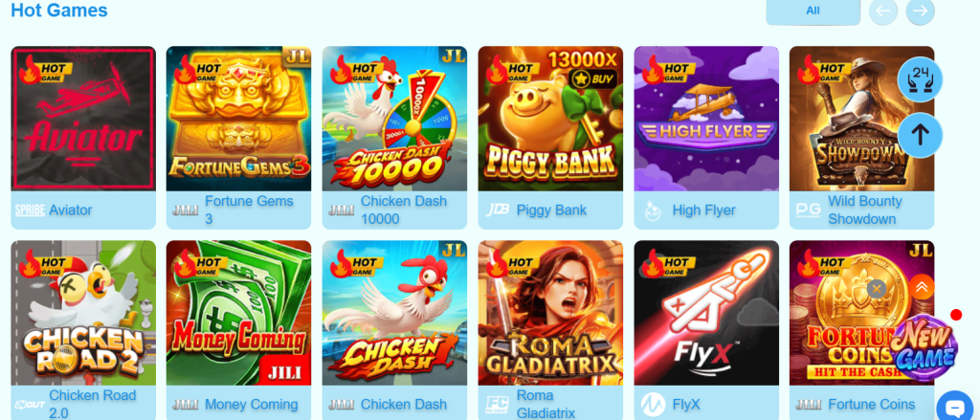Click the Money Coming game label
Image resolution: width=980 pixels, height=420 pixels.
[x=252, y=405]
